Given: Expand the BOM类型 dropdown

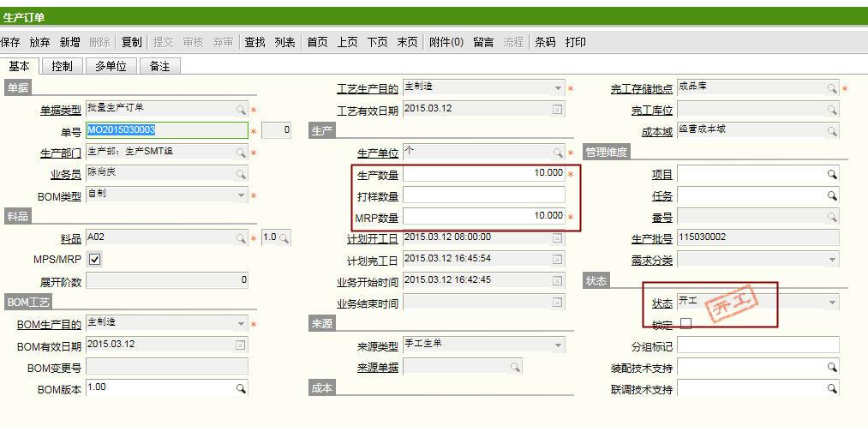Looking at the screenshot, I should [241, 195].
